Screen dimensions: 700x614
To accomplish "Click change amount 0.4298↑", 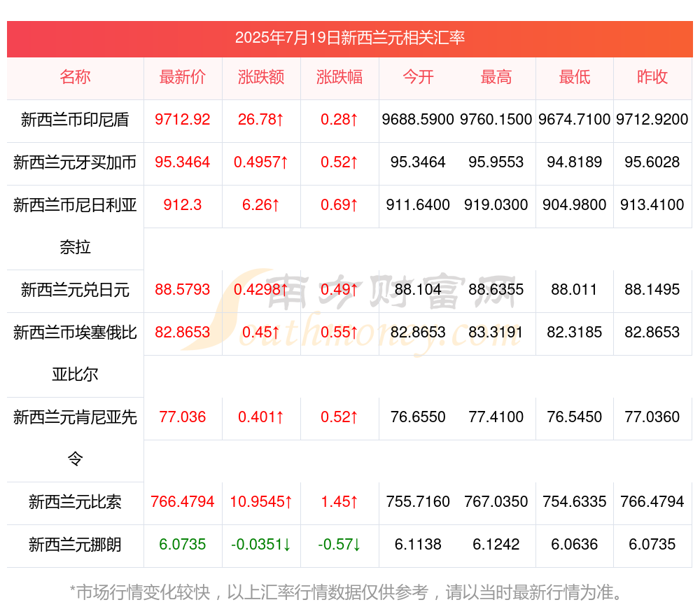I will click(261, 290).
